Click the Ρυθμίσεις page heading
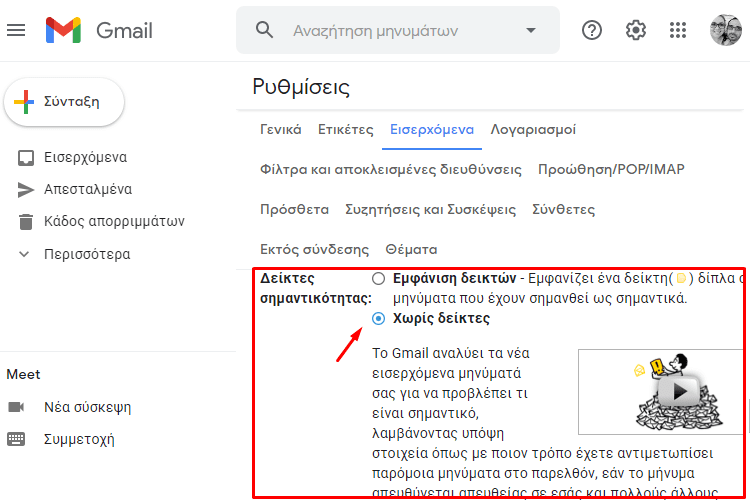 pos(301,87)
